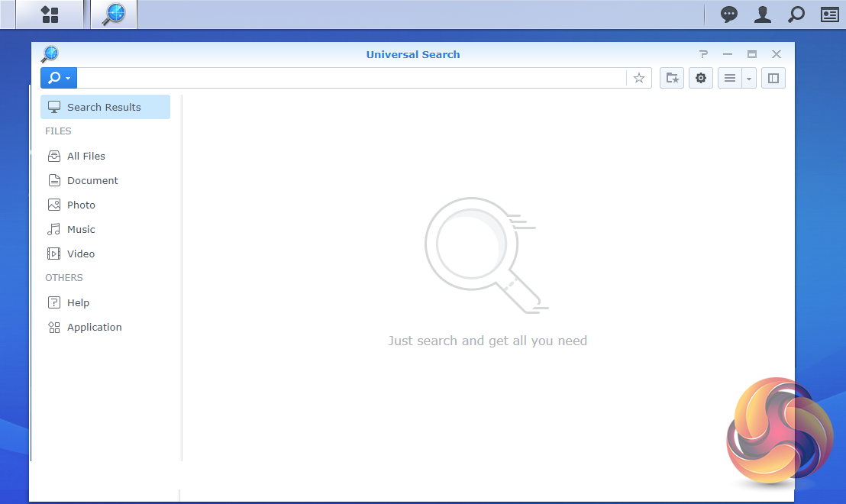The width and height of the screenshot is (846, 504).
Task: Maximize the Universal Search window
Action: [751, 54]
